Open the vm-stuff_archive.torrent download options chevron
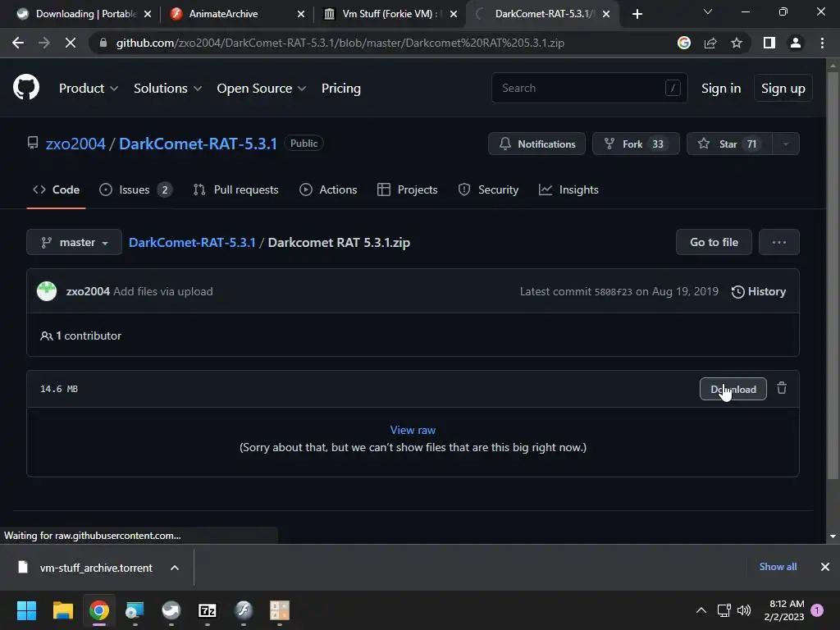 pyautogui.click(x=175, y=568)
